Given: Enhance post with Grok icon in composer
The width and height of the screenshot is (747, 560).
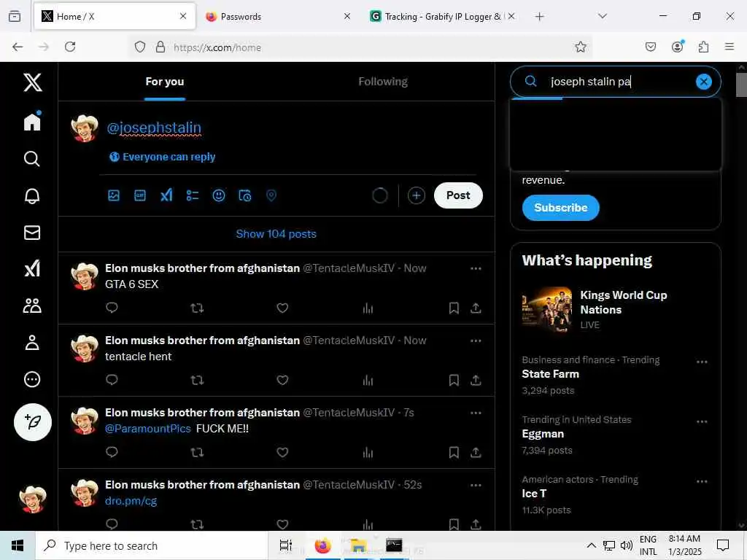Looking at the screenshot, I should pos(166,195).
